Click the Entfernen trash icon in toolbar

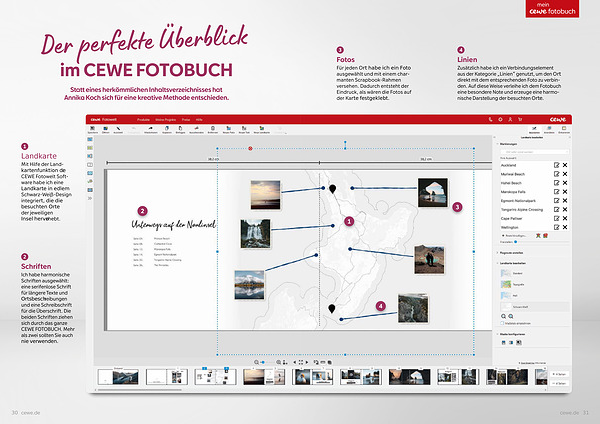213,129
